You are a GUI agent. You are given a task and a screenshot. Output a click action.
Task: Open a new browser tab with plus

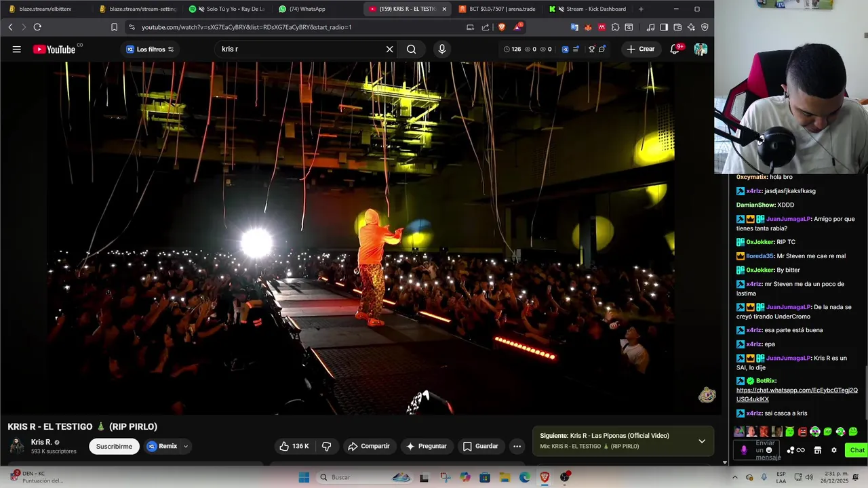pos(641,9)
